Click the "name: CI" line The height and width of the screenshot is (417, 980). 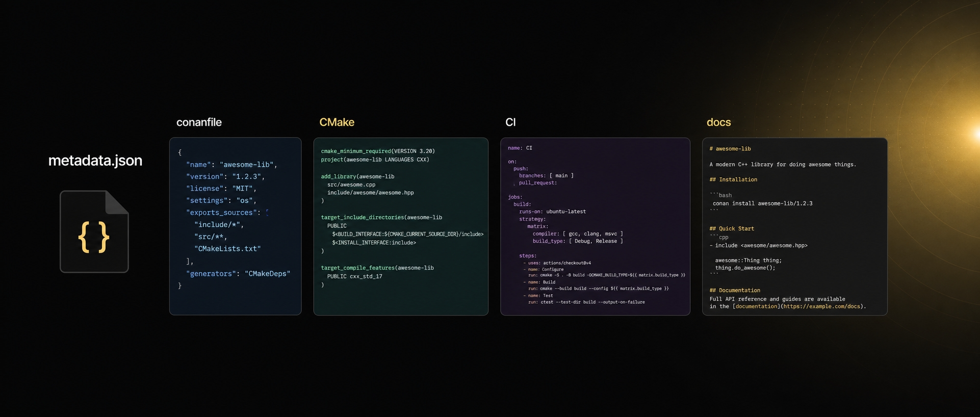(x=520, y=148)
